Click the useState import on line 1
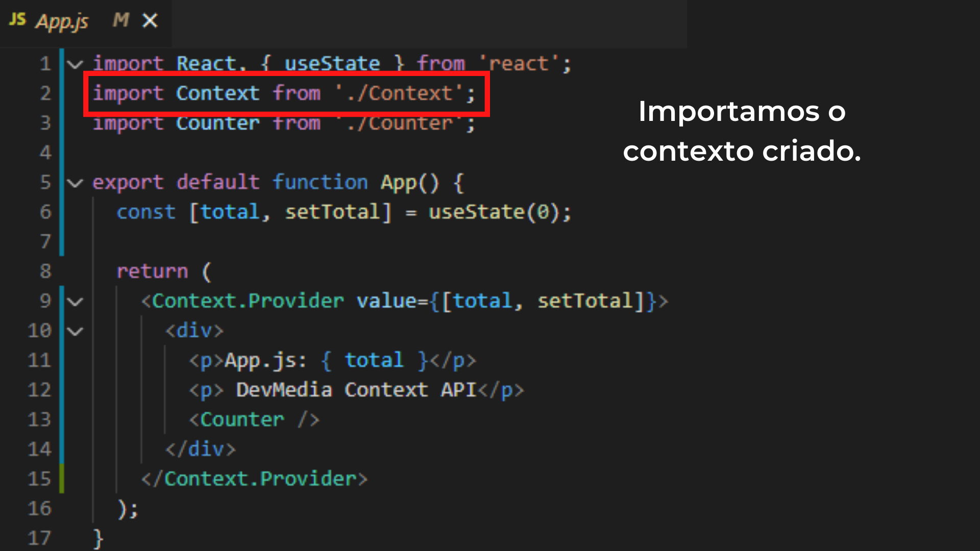Screen dimensions: 980x551 [332, 64]
